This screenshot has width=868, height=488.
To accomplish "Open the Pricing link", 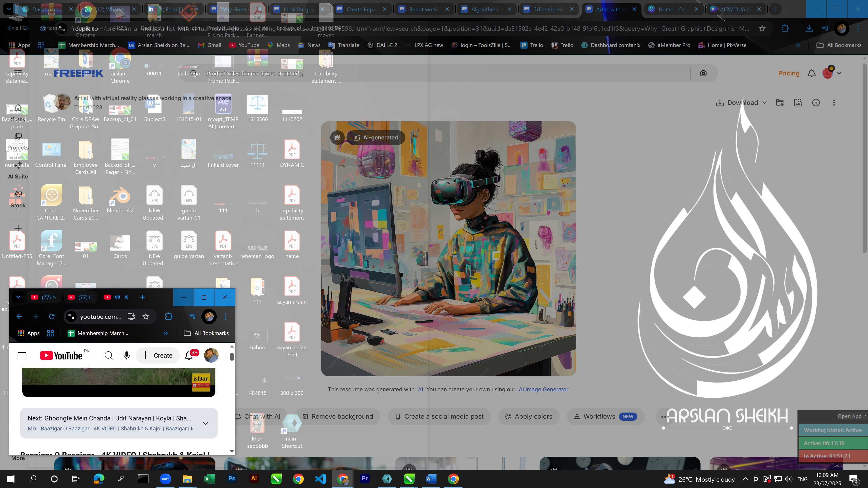I will (788, 73).
